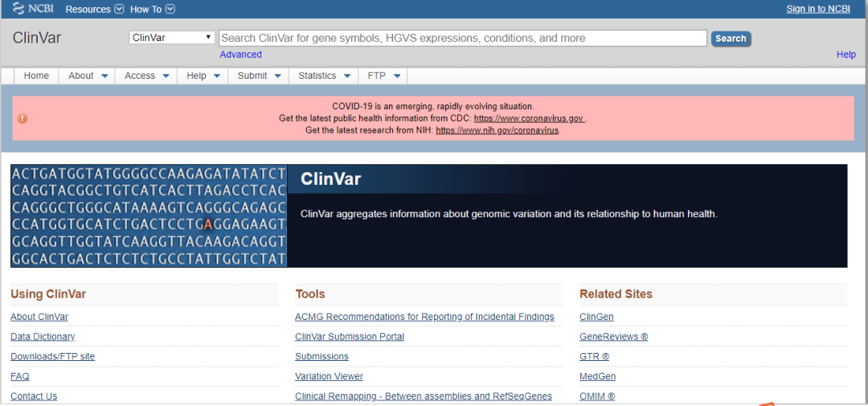Open the OMIM related site
Screen dimensions: 868x406
597,396
